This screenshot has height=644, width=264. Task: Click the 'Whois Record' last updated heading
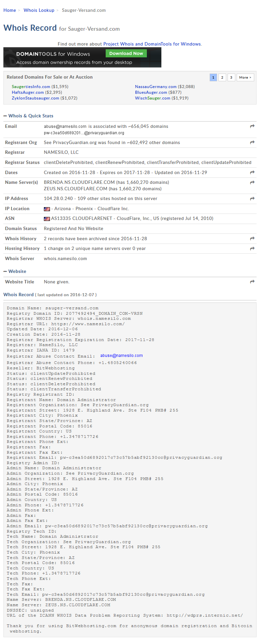(x=50, y=295)
